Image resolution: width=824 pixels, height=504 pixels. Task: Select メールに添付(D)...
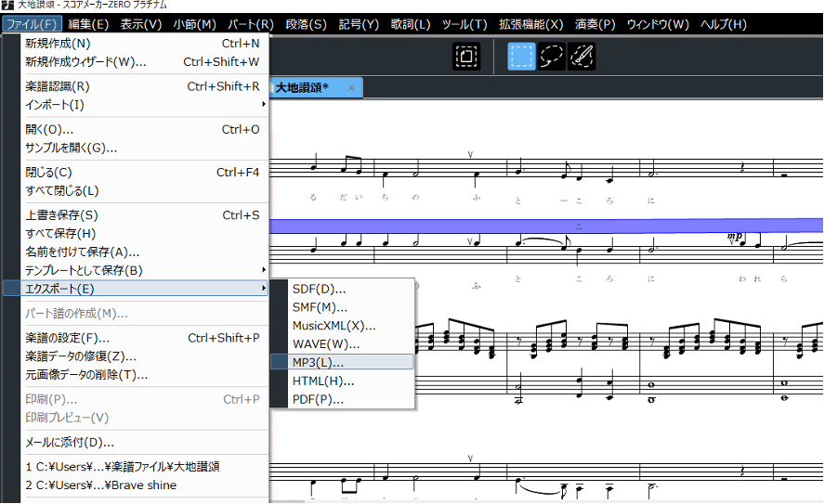143,443
